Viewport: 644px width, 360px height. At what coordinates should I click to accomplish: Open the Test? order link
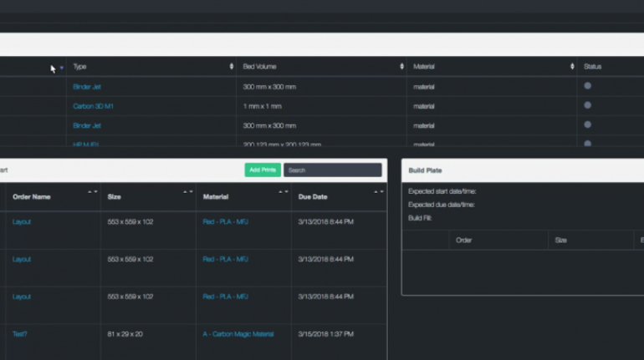point(20,334)
